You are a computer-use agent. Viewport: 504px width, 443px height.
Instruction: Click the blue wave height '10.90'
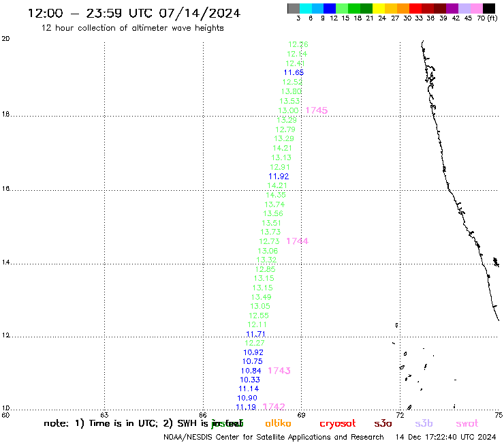pos(247,398)
